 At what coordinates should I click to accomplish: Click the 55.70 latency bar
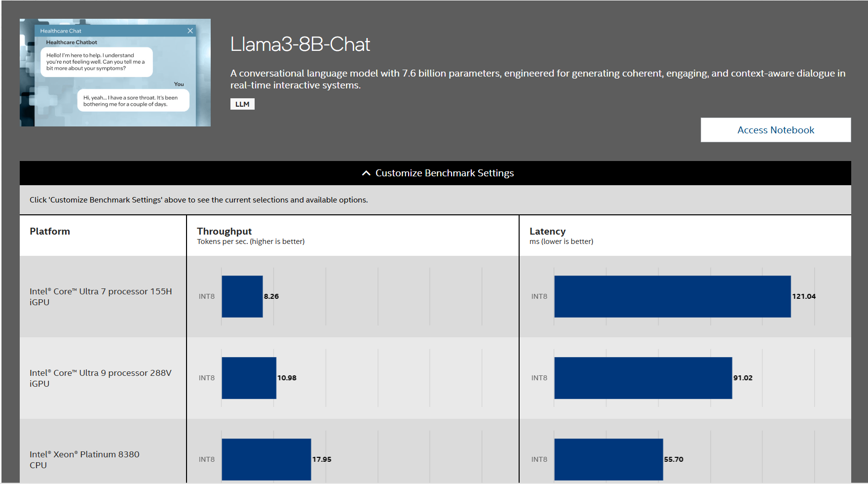coord(609,459)
